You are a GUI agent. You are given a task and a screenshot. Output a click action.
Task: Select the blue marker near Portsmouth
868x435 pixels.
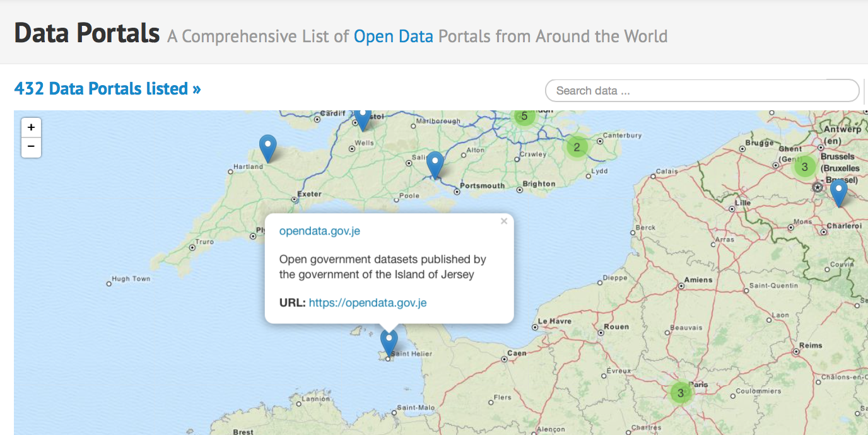[x=435, y=165]
